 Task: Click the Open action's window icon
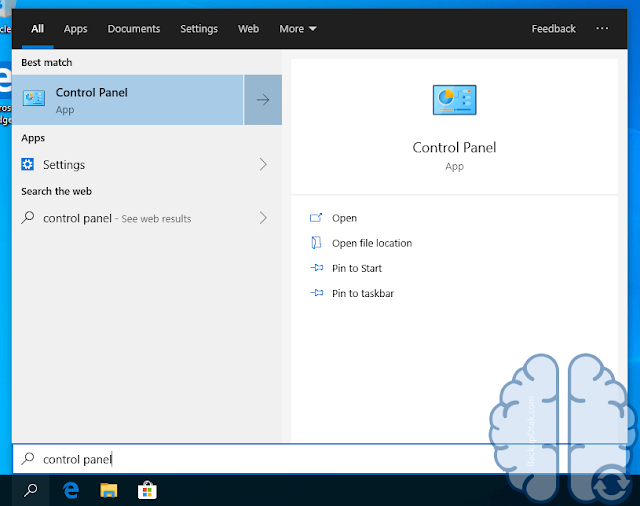tap(316, 217)
